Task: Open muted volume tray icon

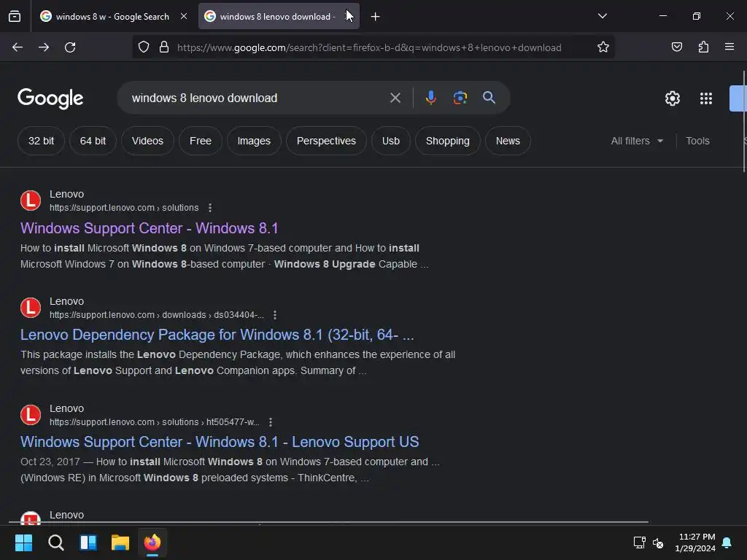Action: click(658, 542)
